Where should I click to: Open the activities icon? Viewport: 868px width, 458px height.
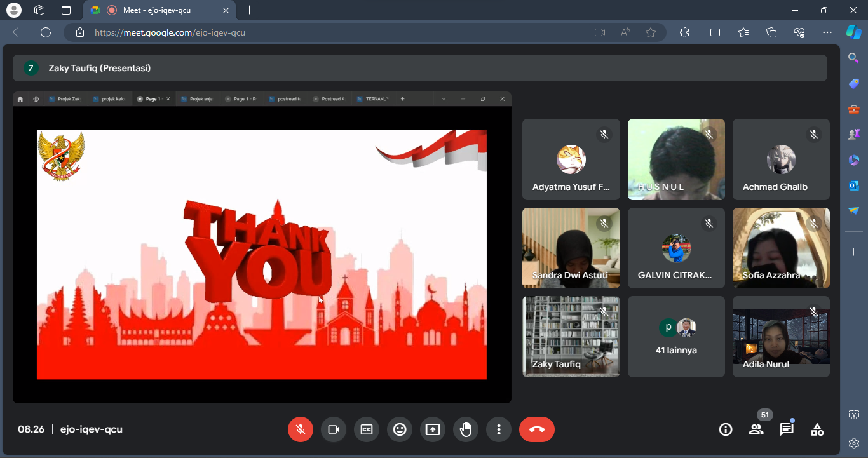817,429
